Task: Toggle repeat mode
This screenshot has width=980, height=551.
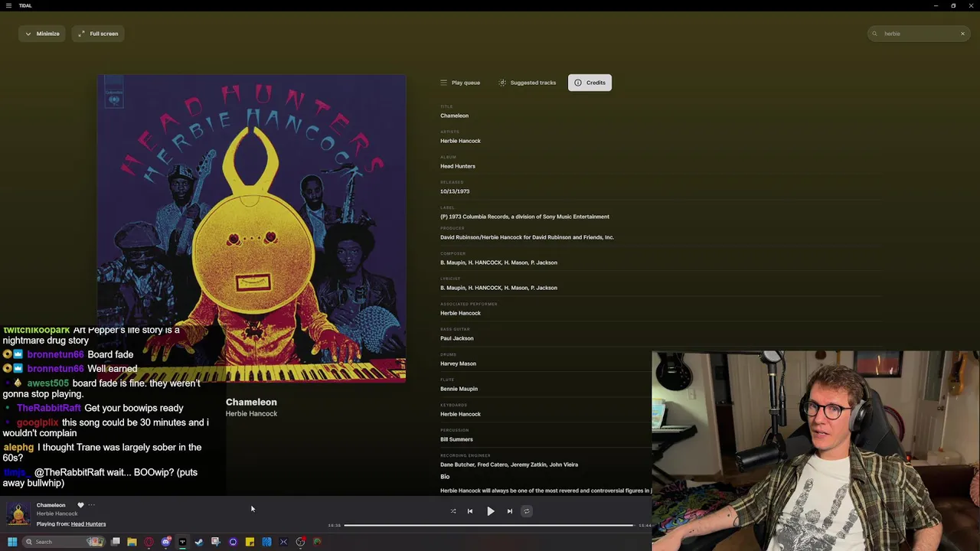Action: (526, 511)
